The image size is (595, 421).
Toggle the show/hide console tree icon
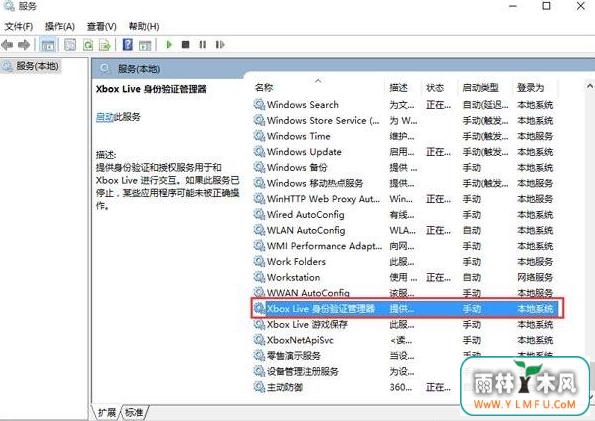(48, 45)
